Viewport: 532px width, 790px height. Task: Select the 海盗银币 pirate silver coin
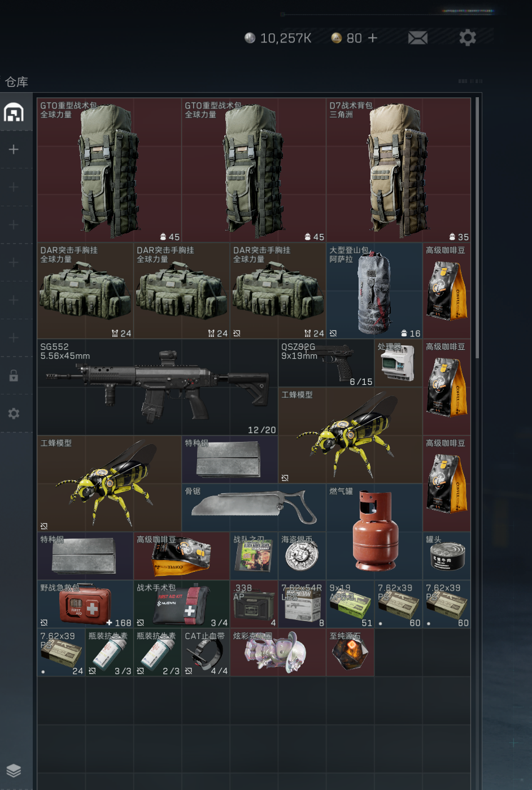(302, 555)
